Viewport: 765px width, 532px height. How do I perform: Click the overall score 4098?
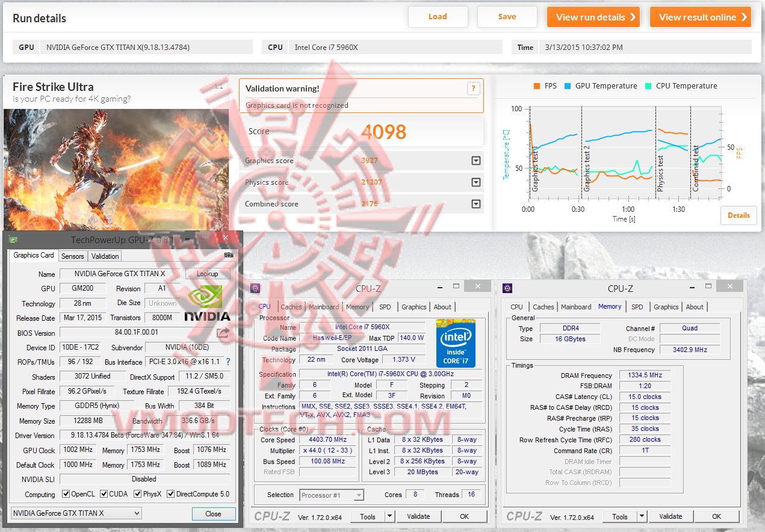pos(384,132)
